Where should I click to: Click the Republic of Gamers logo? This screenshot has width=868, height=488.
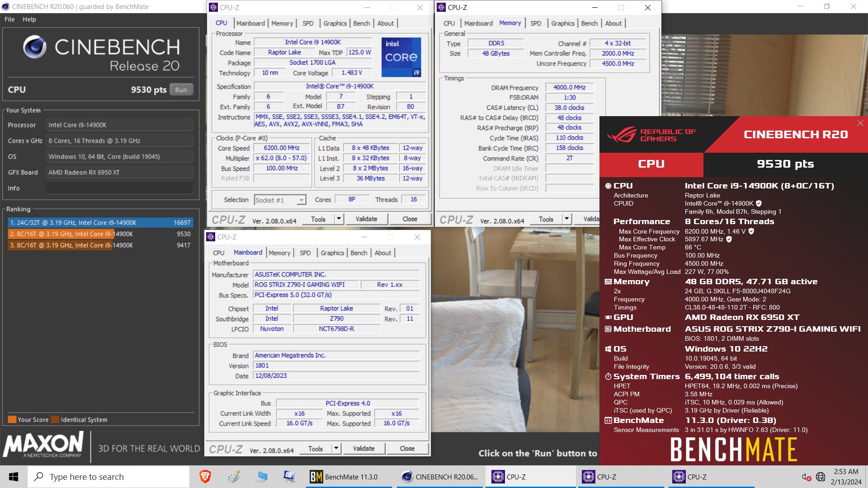click(x=651, y=135)
